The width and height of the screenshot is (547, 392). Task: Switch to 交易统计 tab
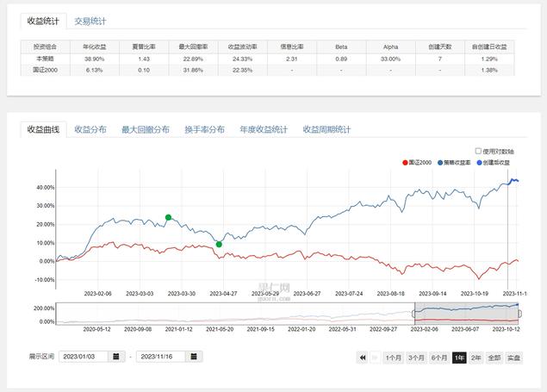coord(90,21)
